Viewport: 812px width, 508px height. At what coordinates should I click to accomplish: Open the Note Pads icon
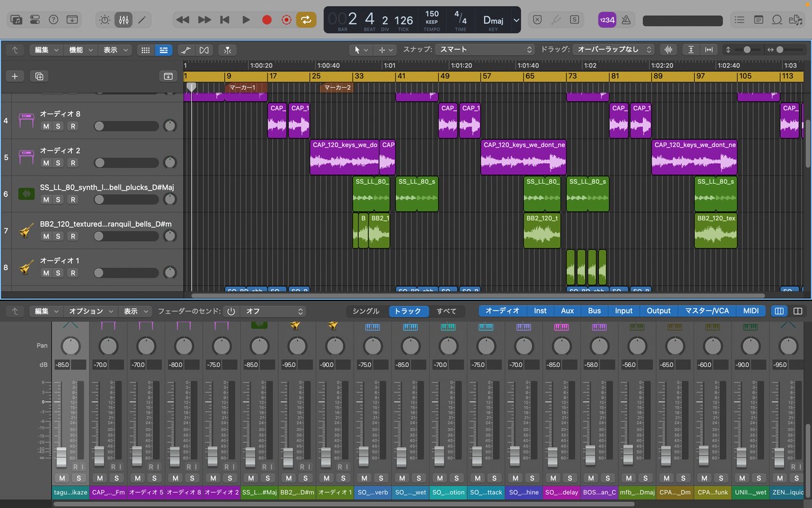pyautogui.click(x=758, y=20)
